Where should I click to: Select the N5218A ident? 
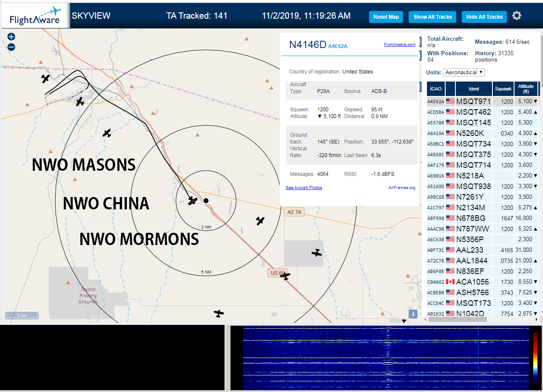[x=470, y=176]
